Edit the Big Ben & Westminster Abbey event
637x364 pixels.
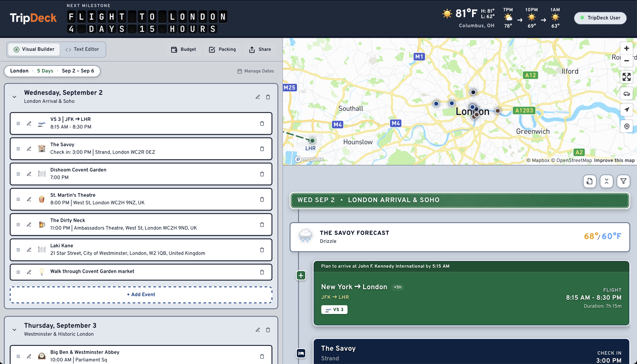29,356
